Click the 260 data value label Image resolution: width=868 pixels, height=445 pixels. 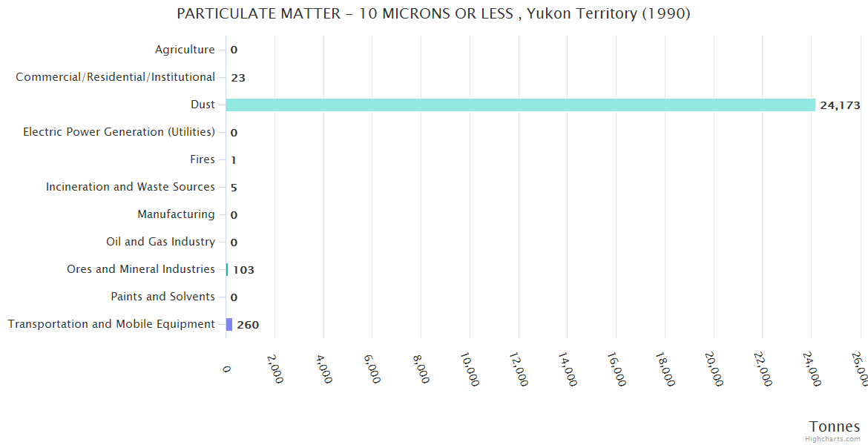pos(248,325)
